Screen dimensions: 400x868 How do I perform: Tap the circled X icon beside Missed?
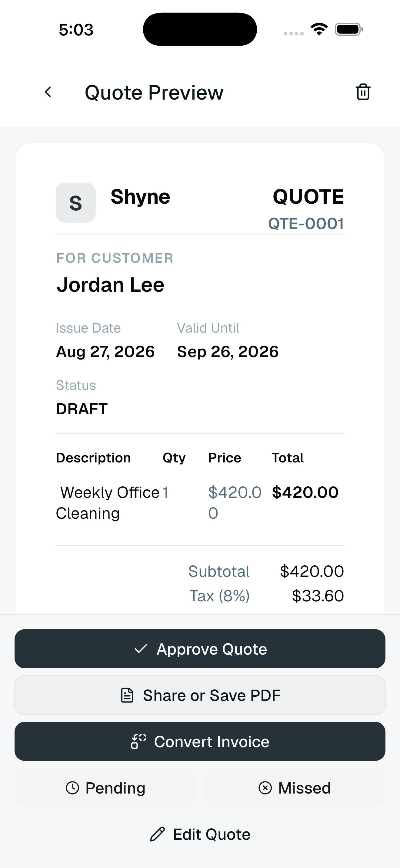click(265, 788)
